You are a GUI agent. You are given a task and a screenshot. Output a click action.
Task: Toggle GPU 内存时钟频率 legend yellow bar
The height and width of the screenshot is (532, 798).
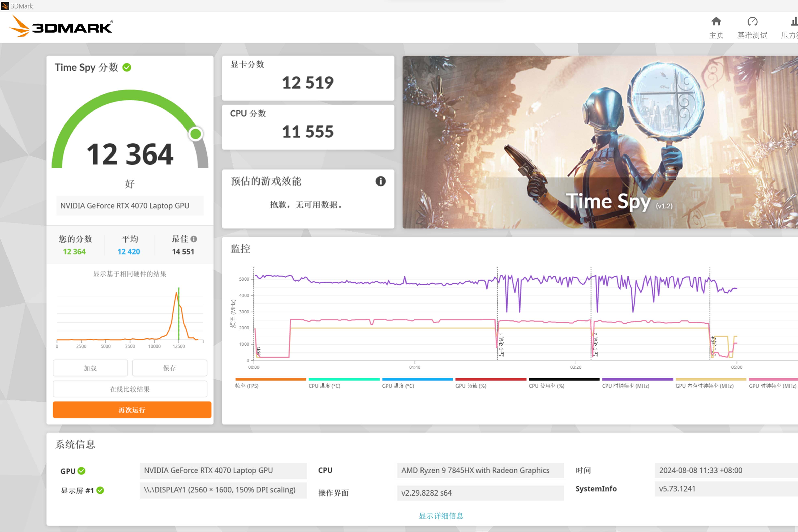pyautogui.click(x=711, y=379)
